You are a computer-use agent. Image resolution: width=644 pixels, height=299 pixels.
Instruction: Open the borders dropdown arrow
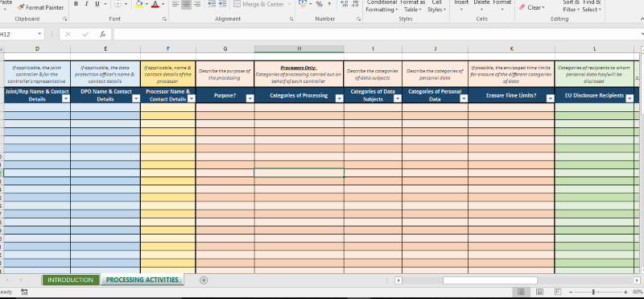click(126, 4)
